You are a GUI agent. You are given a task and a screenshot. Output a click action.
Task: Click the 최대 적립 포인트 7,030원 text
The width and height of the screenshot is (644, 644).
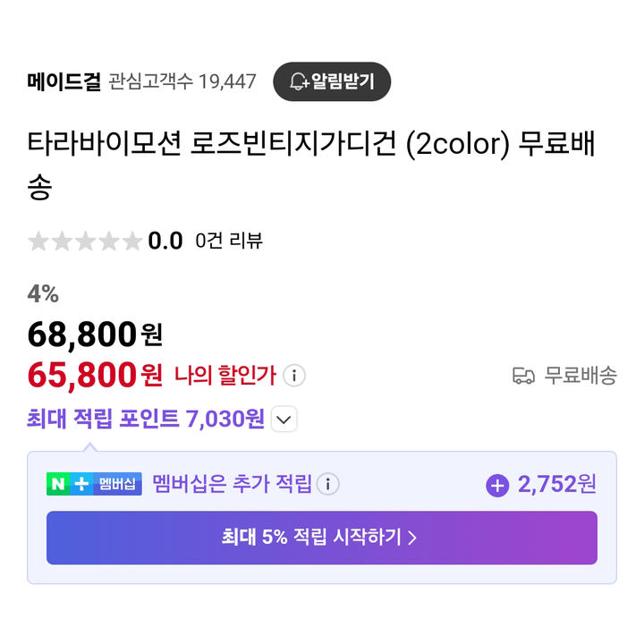pyautogui.click(x=146, y=419)
